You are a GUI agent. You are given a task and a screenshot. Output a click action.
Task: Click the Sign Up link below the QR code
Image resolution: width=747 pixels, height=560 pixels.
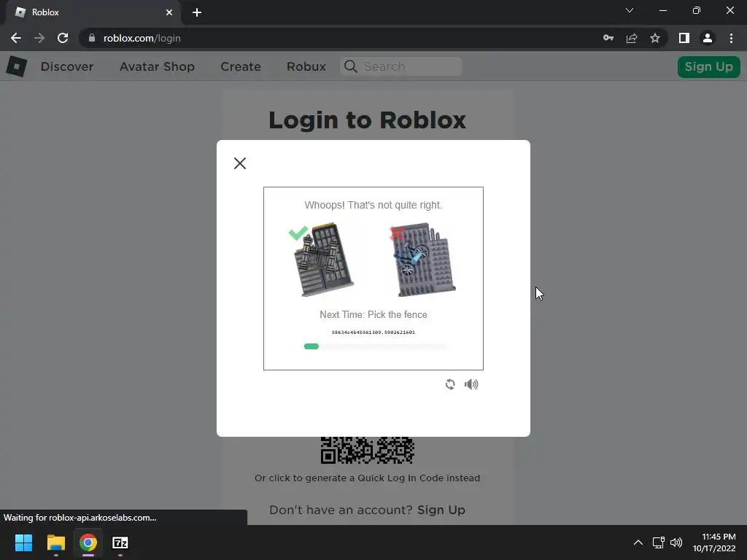pos(441,510)
